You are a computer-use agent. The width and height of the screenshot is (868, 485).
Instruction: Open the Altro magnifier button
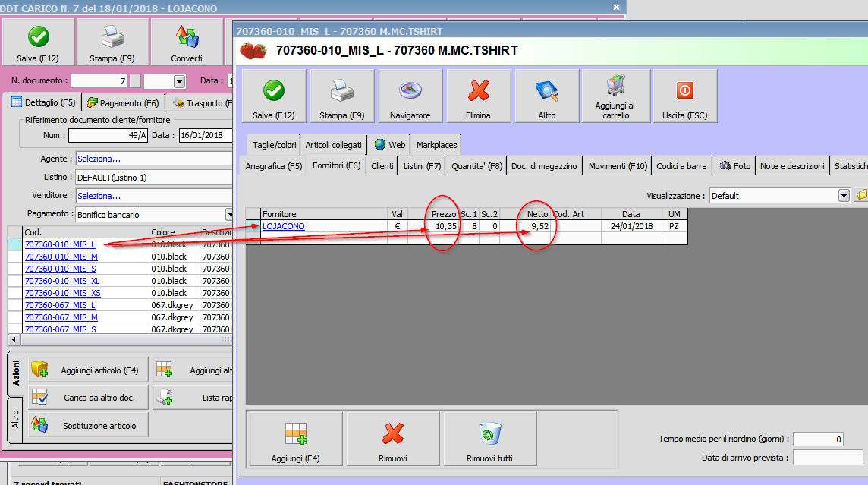547,96
